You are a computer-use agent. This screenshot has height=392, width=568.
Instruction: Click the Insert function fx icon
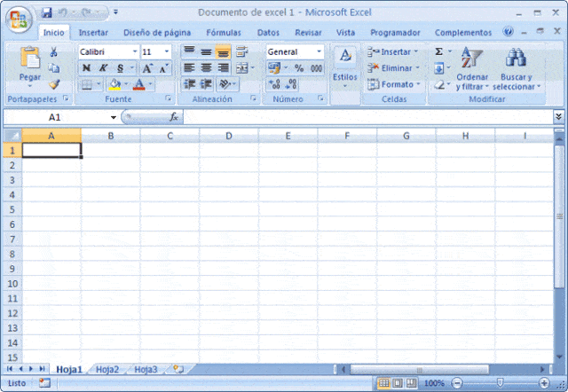174,117
